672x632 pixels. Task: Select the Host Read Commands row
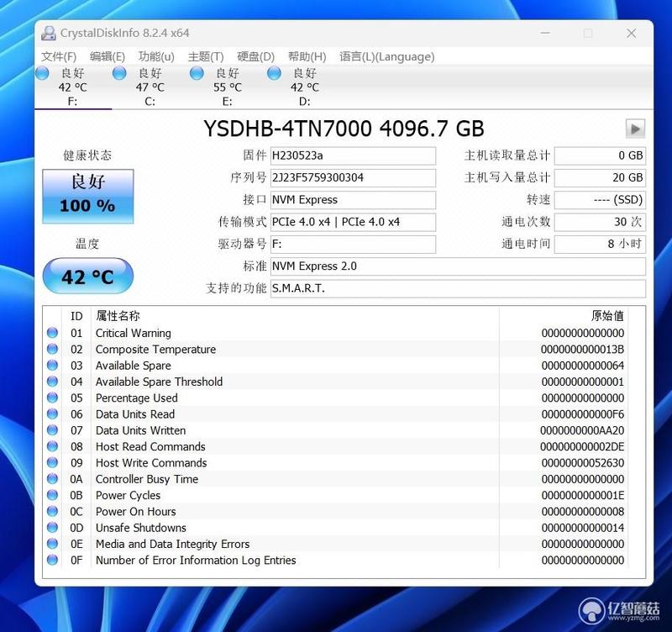335,447
